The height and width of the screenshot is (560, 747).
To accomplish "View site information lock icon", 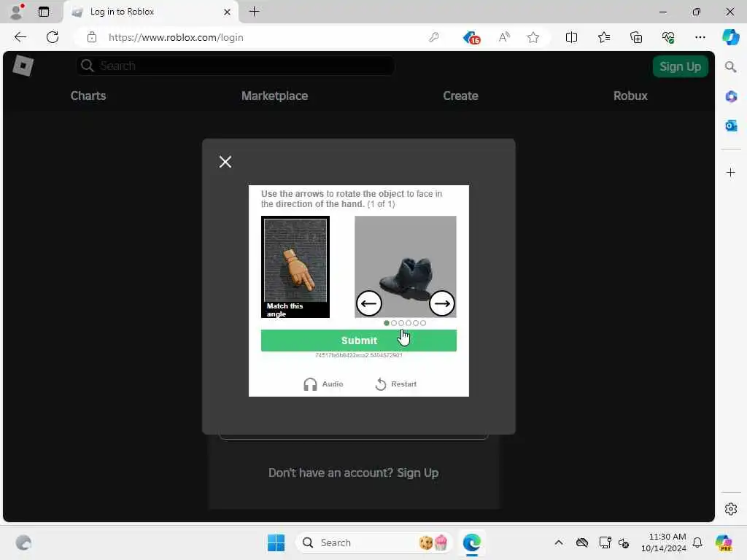I will tap(92, 37).
